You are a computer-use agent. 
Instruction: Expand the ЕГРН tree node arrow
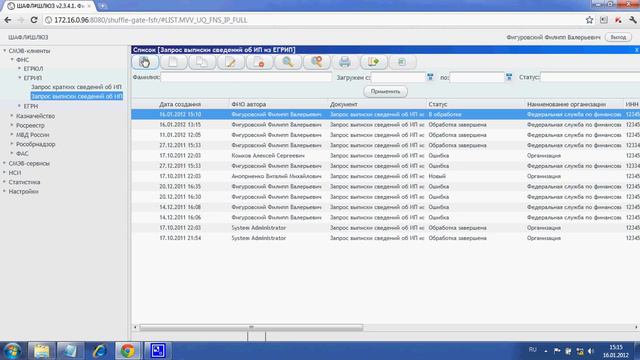click(20, 106)
